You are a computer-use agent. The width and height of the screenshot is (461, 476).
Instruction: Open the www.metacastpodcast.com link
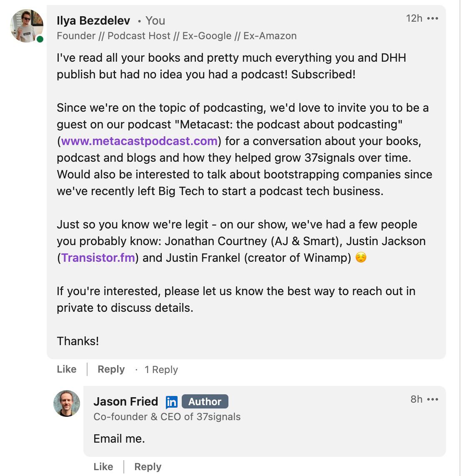pos(139,141)
